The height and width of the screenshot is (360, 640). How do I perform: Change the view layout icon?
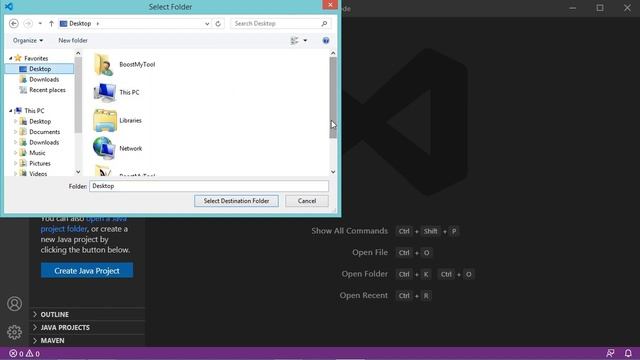pos(294,40)
